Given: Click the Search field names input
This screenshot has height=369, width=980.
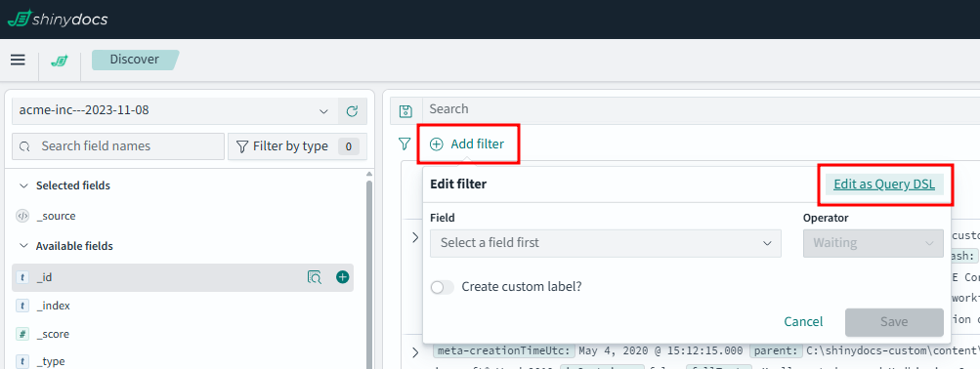Looking at the screenshot, I should click(x=118, y=146).
